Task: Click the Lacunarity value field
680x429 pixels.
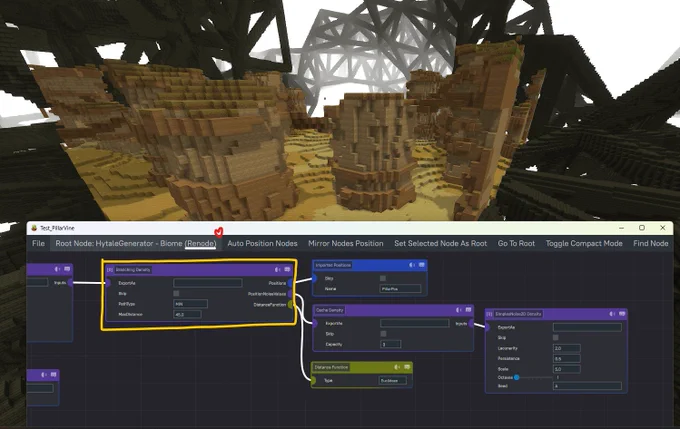Action: pos(567,348)
